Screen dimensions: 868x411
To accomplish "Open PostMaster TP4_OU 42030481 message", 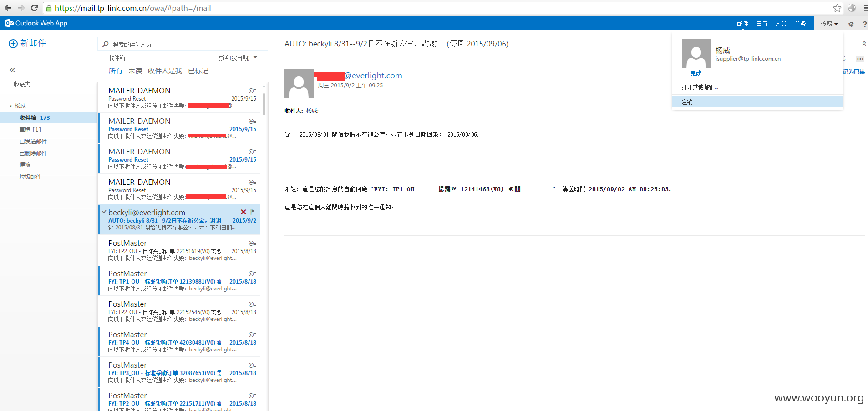I will [179, 342].
